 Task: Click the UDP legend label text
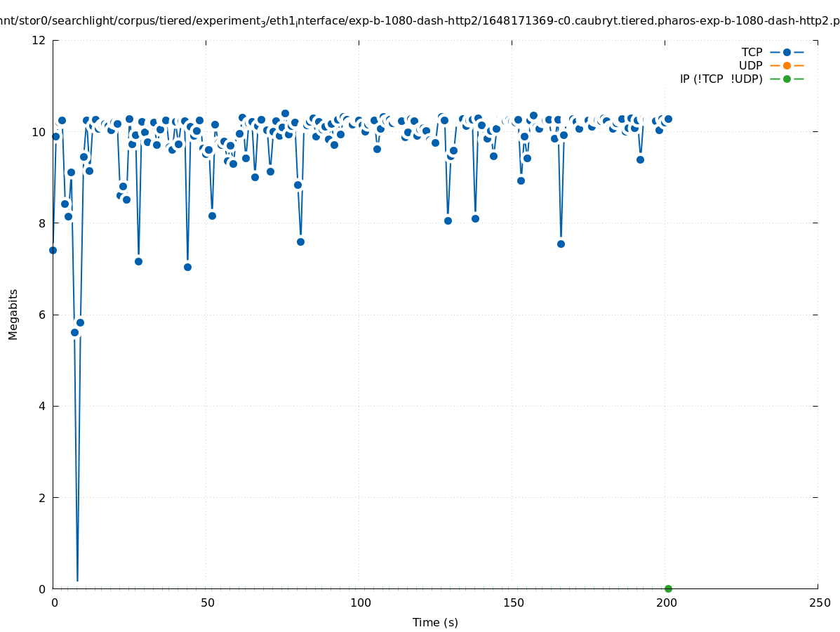click(x=750, y=65)
